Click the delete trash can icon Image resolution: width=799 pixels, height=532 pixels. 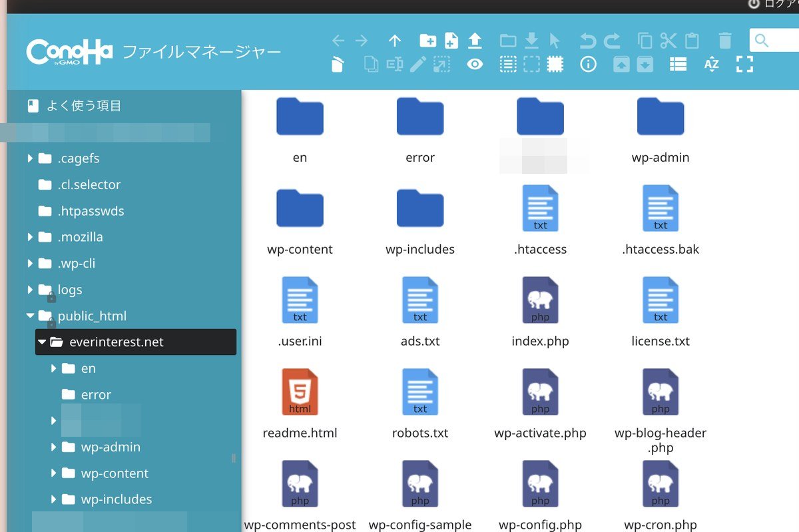tap(726, 41)
